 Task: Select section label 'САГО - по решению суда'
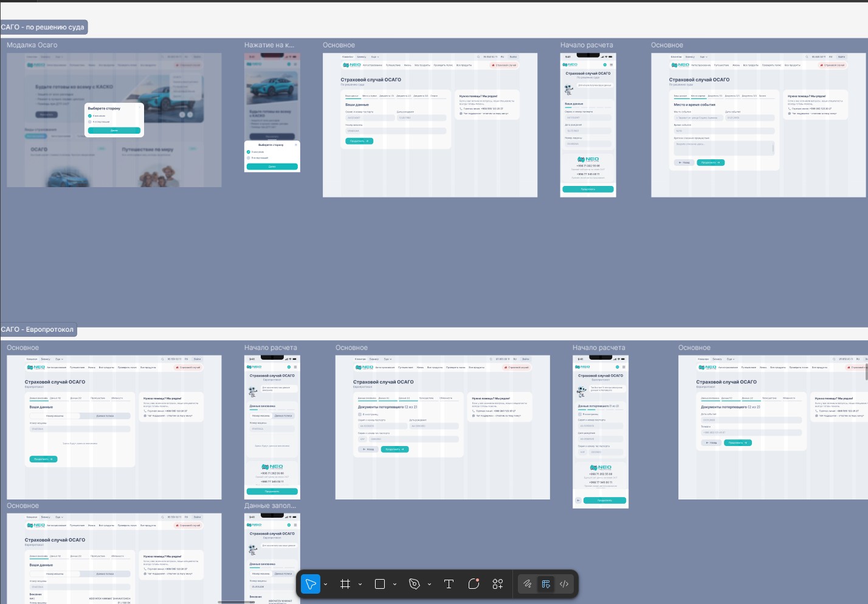click(43, 27)
